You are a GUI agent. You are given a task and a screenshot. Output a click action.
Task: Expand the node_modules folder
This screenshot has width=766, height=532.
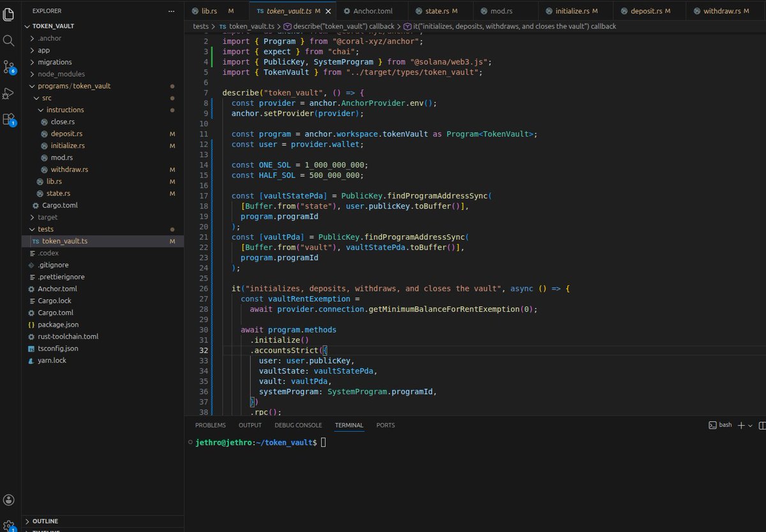[103, 74]
